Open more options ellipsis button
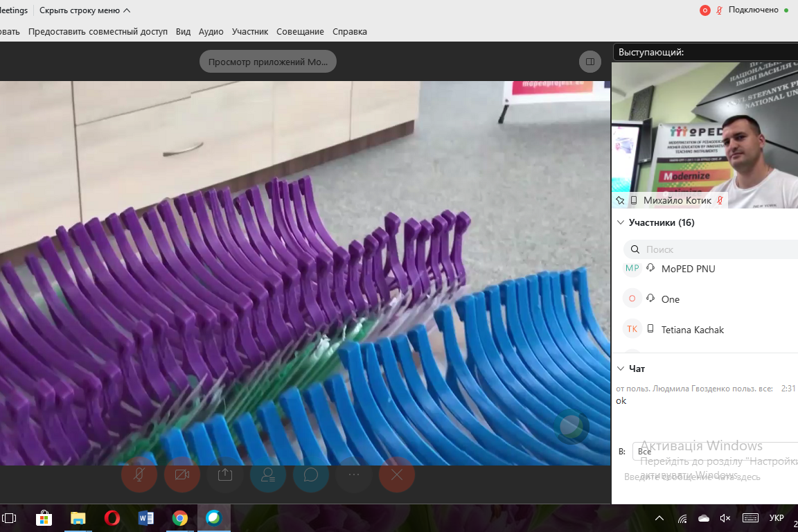798x532 pixels. click(354, 475)
